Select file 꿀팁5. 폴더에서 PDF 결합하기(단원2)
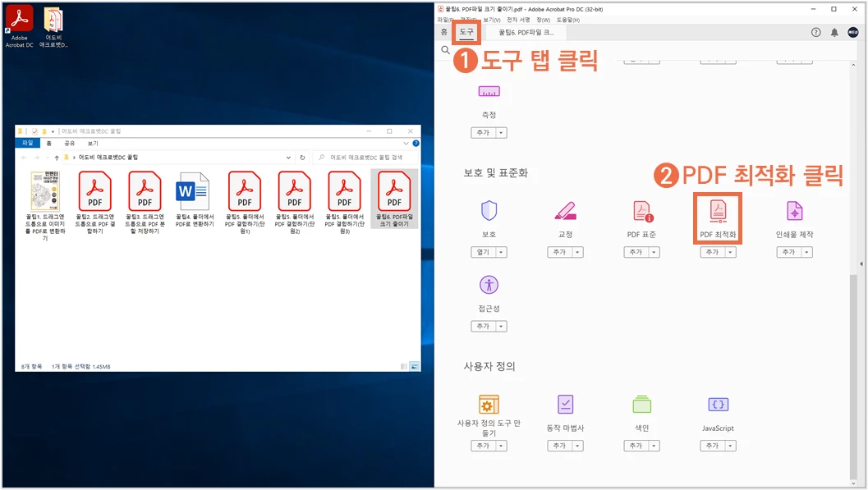 click(x=294, y=203)
